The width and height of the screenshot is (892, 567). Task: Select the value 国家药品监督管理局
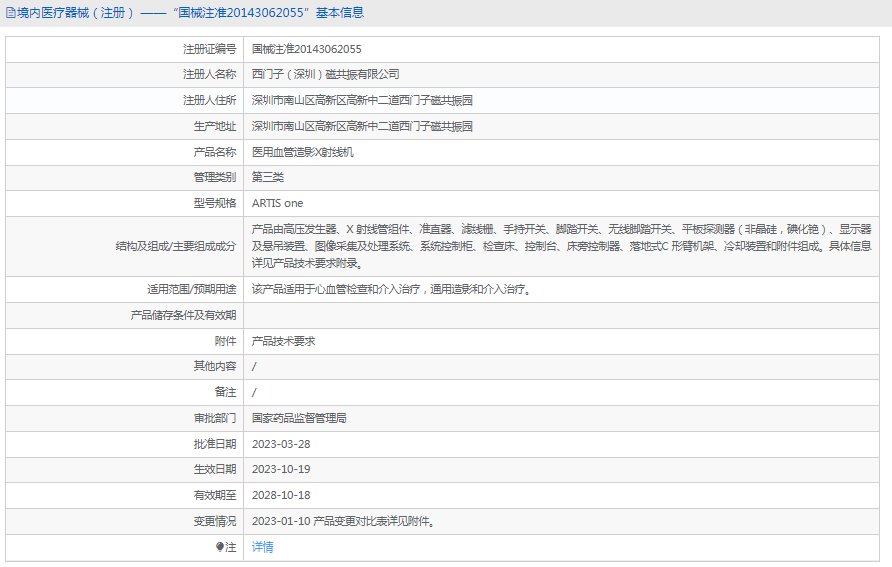coord(299,418)
